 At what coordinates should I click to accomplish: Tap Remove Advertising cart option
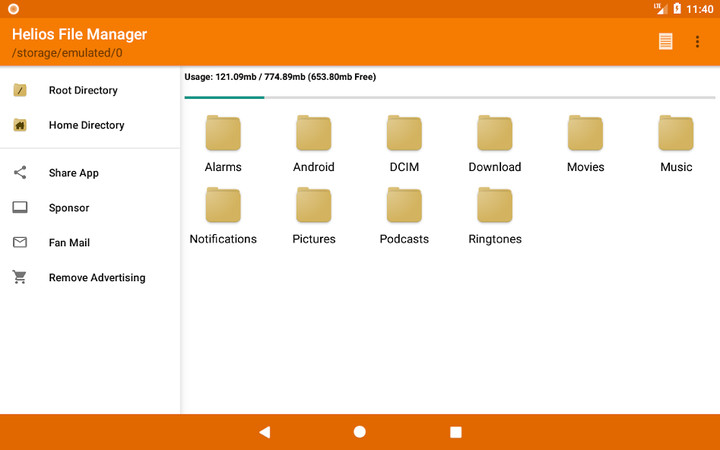click(x=96, y=278)
